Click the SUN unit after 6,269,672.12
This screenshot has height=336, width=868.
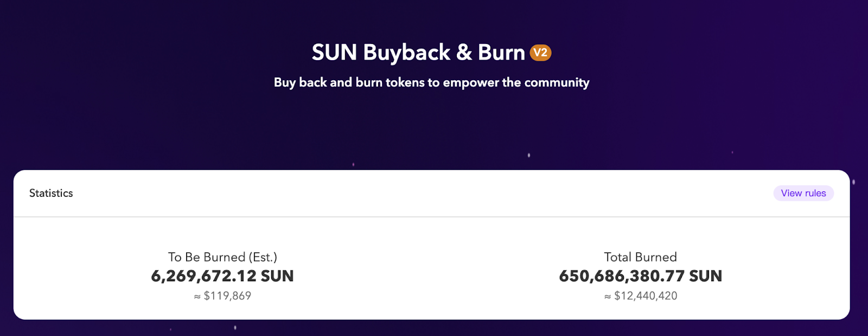point(277,276)
